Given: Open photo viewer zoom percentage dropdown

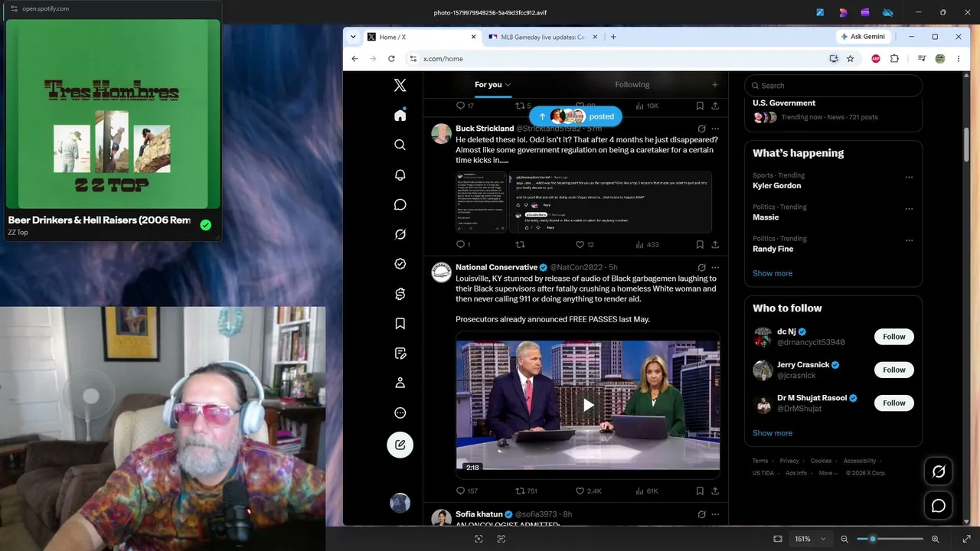Looking at the screenshot, I should coord(811,539).
